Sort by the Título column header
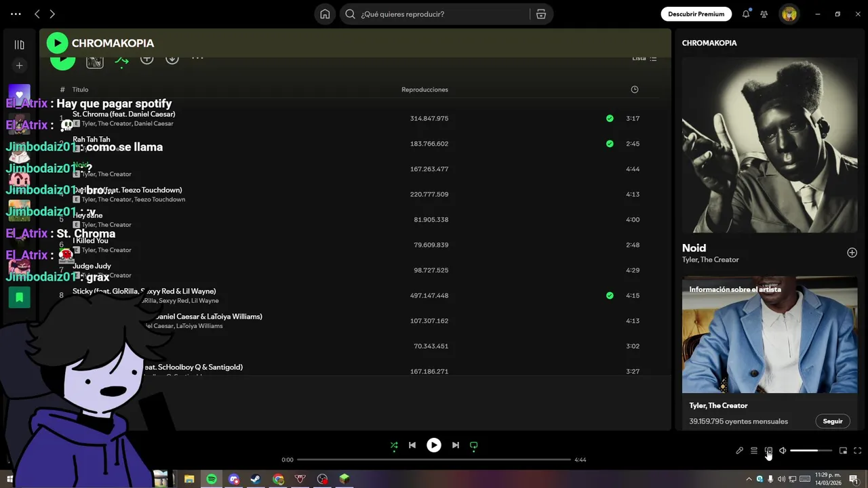Viewport: 868px width, 488px height. (80, 89)
